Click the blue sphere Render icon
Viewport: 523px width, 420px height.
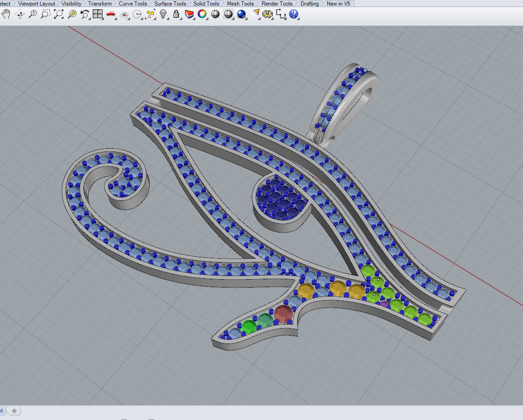click(241, 14)
